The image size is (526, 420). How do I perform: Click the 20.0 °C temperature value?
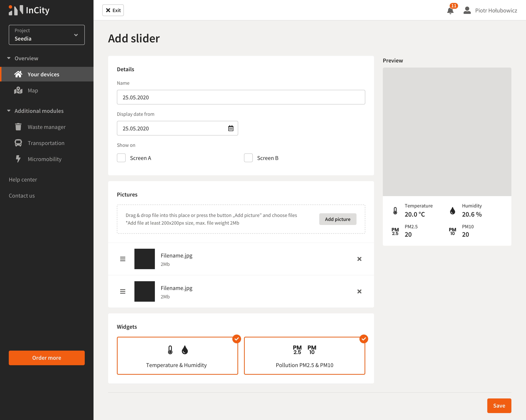click(x=415, y=214)
